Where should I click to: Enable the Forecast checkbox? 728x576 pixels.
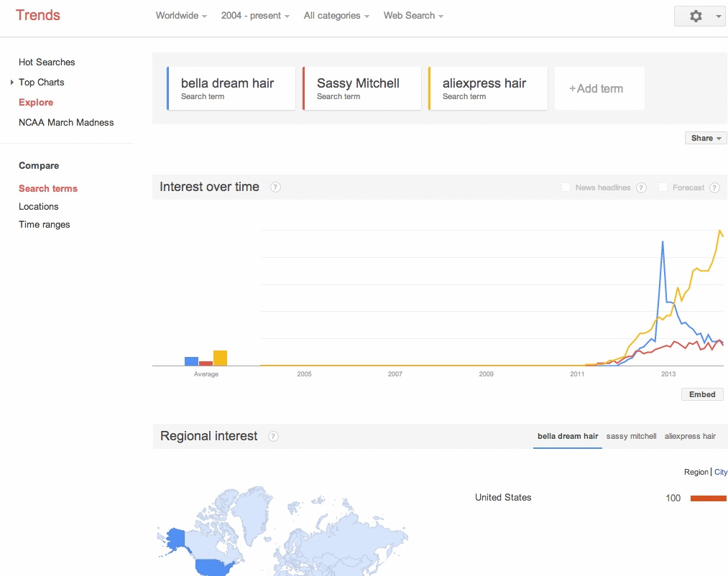click(x=663, y=187)
